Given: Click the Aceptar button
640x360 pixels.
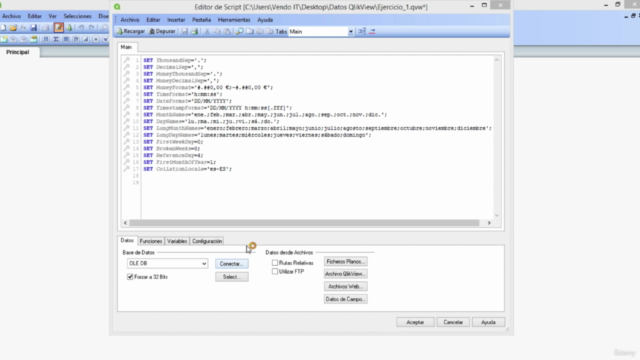Looking at the screenshot, I should point(415,322).
